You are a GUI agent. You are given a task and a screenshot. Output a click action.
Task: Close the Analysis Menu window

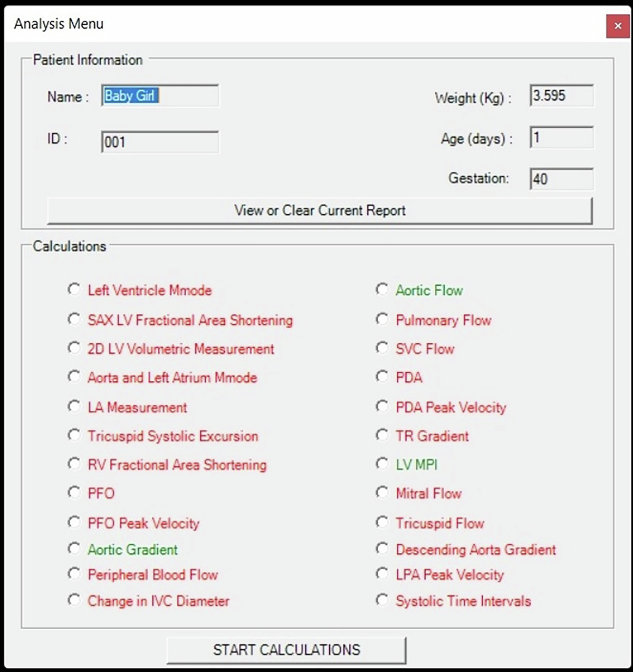(x=618, y=26)
